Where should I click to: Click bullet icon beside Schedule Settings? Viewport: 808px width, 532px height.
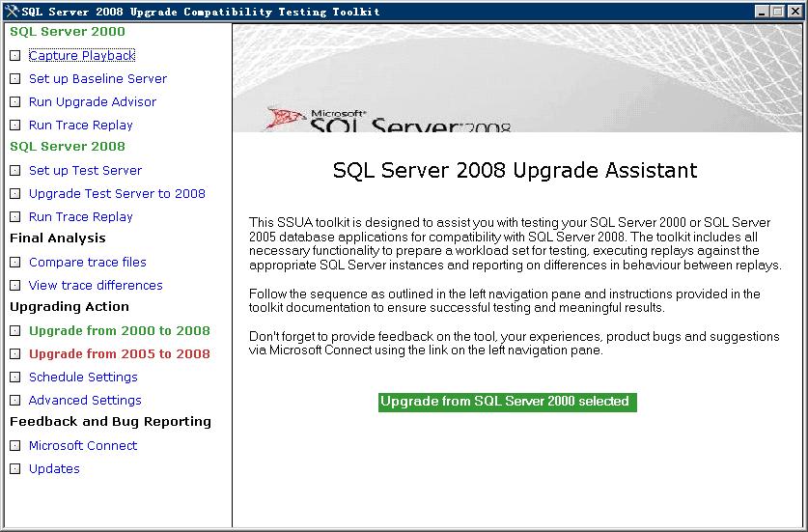coord(15,378)
